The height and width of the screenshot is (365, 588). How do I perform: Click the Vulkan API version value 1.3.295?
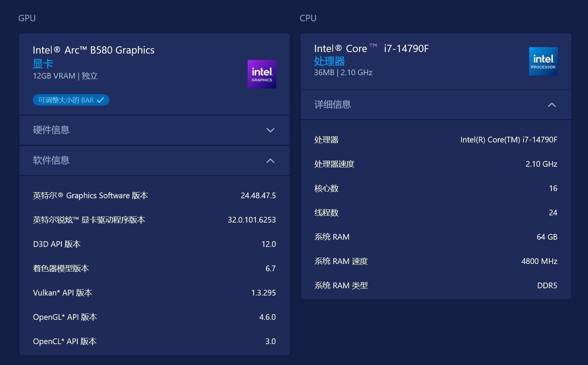click(263, 293)
